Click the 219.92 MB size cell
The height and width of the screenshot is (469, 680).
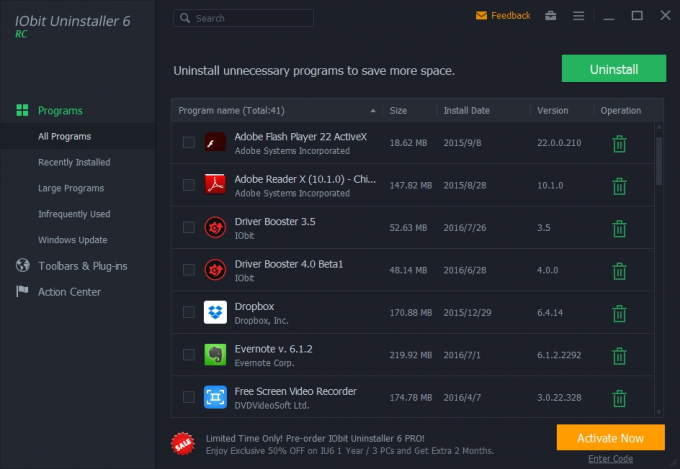[x=411, y=355]
